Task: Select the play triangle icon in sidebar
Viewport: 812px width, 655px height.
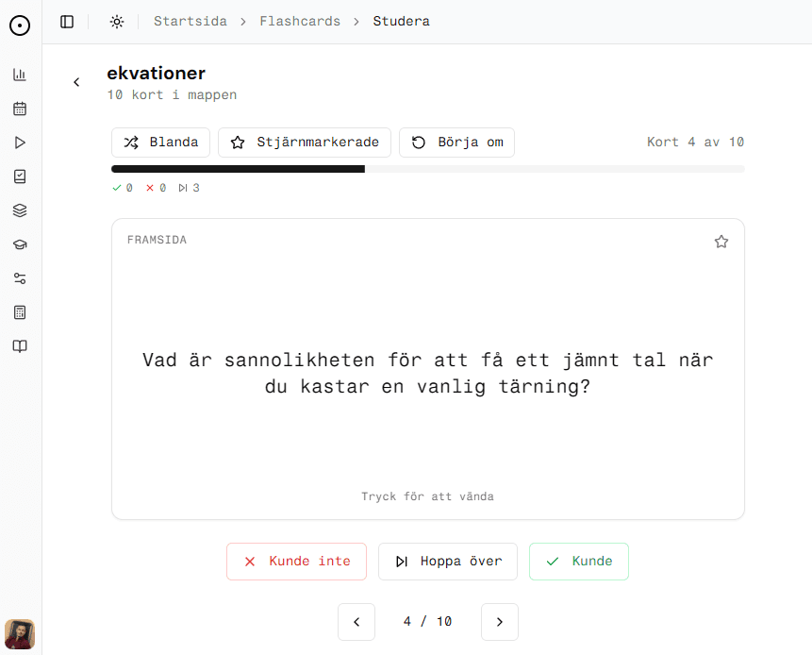Action: click(x=20, y=143)
